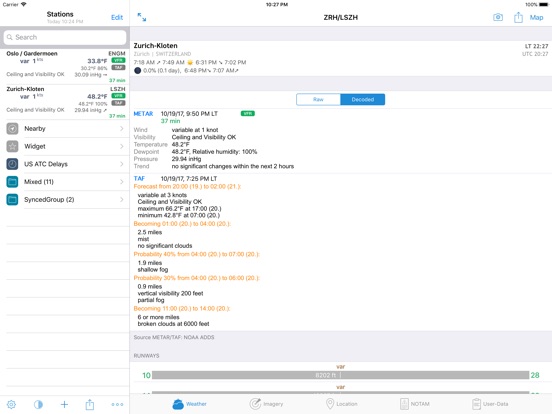Open the NOTAM tab

[x=415, y=404]
